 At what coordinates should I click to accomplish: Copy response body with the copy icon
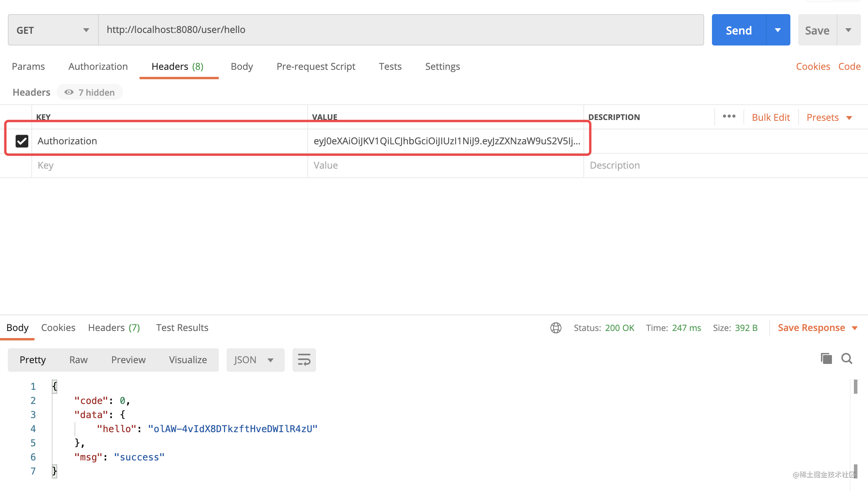pyautogui.click(x=826, y=358)
